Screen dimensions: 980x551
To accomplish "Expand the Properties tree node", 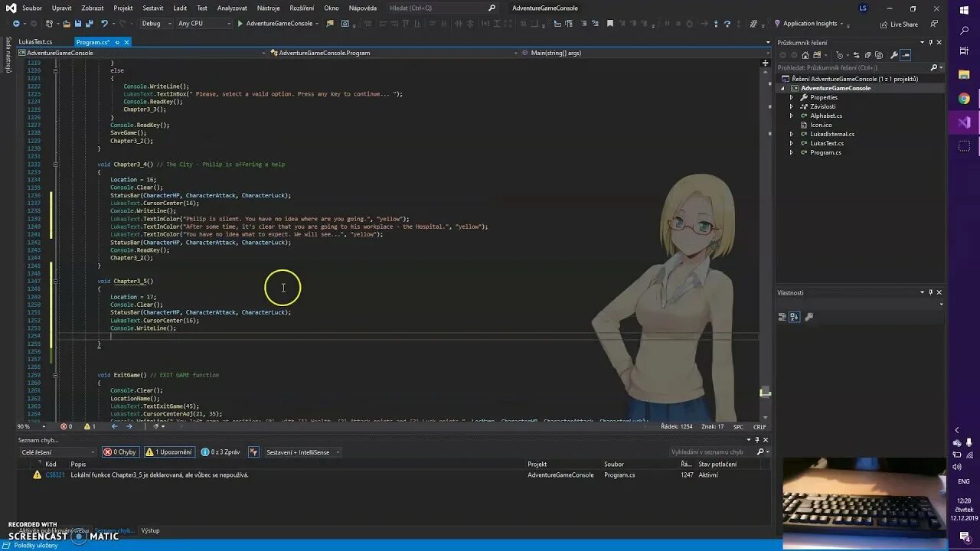I will click(x=792, y=97).
